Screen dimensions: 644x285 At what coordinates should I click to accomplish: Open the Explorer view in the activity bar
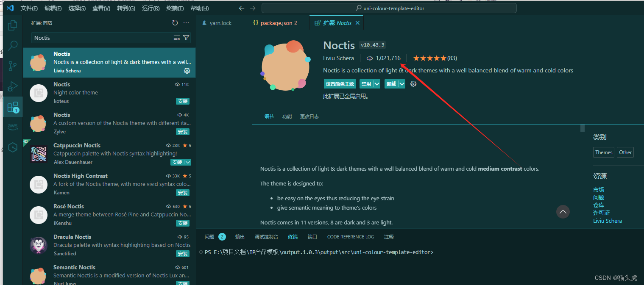[x=12, y=25]
